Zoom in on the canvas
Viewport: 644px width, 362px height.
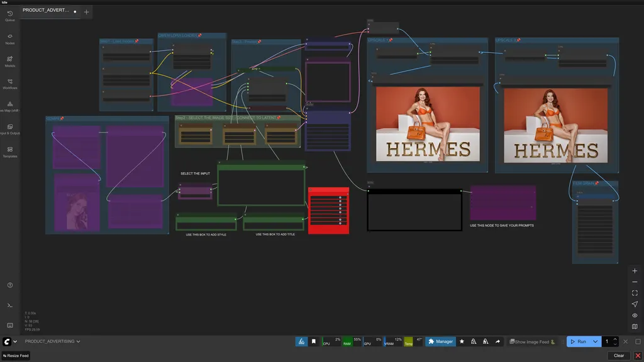pos(635,271)
